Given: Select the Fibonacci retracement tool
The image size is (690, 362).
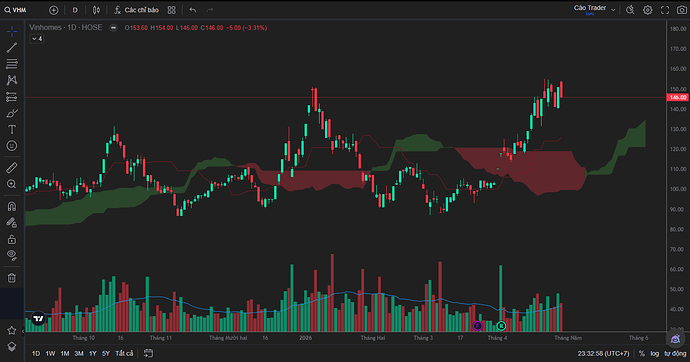Looking at the screenshot, I should pyautogui.click(x=12, y=64).
